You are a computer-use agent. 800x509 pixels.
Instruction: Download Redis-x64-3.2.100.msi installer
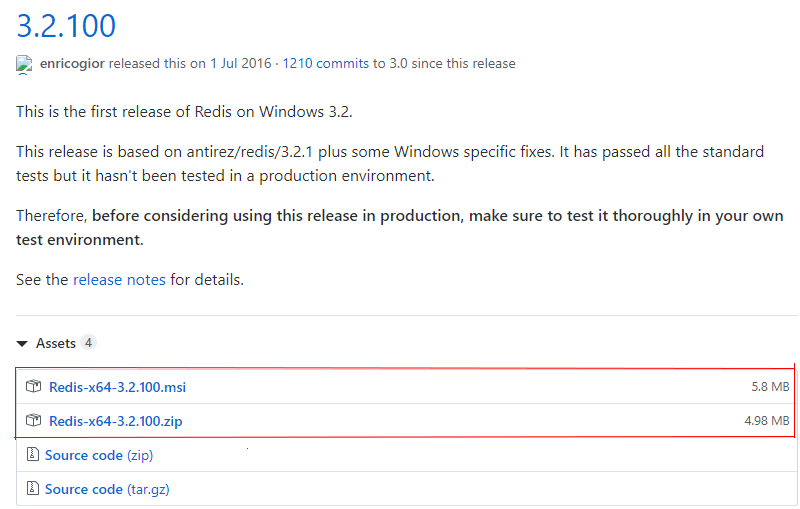point(117,387)
